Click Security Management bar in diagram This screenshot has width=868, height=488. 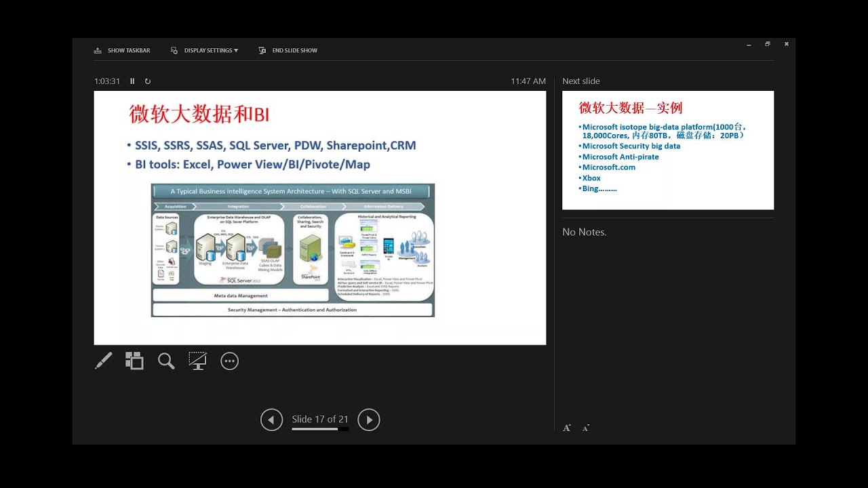[292, 310]
